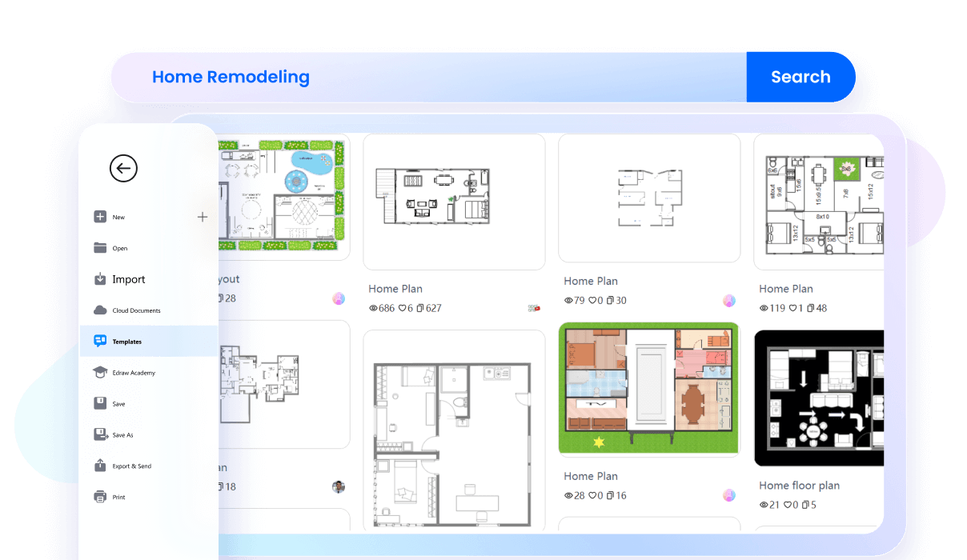Image resolution: width=967 pixels, height=560 pixels.
Task: Click the copy icon on the Home floor plan card
Action: (x=805, y=505)
